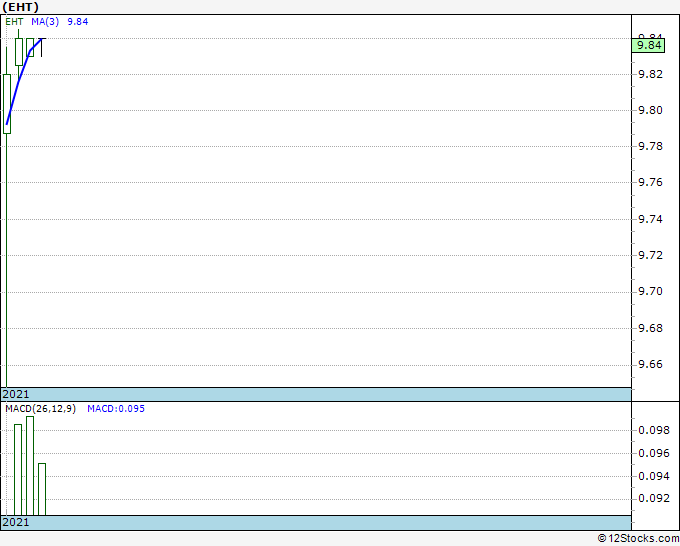Click the MA(3) indicator label
Image resolution: width=680 pixels, height=546 pixels.
point(45,22)
